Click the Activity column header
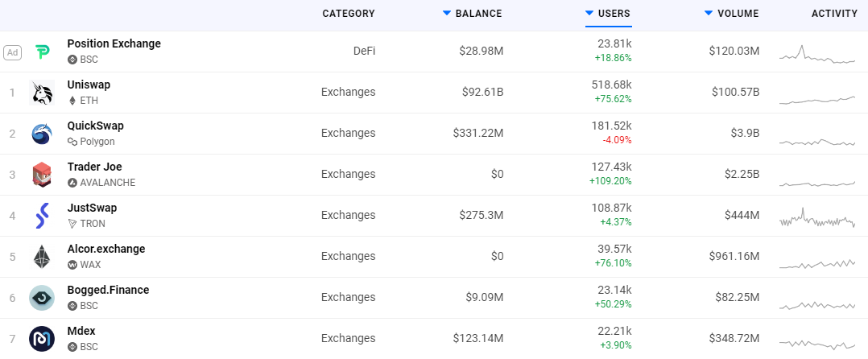868x359 pixels. [834, 14]
